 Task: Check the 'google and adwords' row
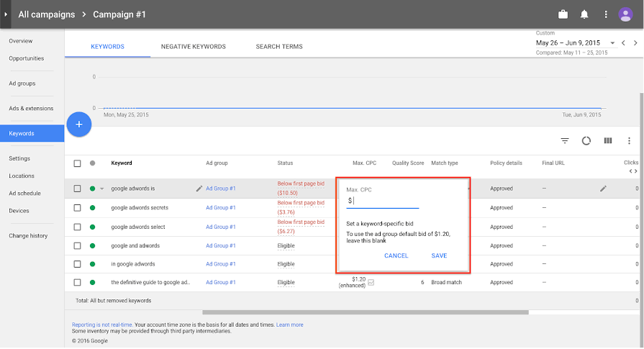77,246
